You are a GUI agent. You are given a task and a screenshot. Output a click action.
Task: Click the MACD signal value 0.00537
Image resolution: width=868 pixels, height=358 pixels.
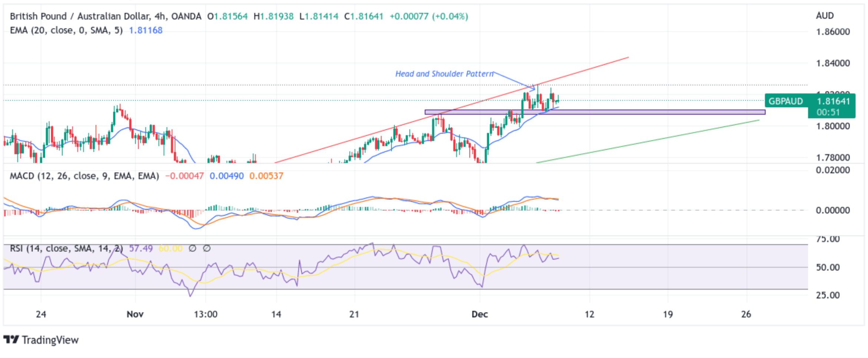(266, 176)
